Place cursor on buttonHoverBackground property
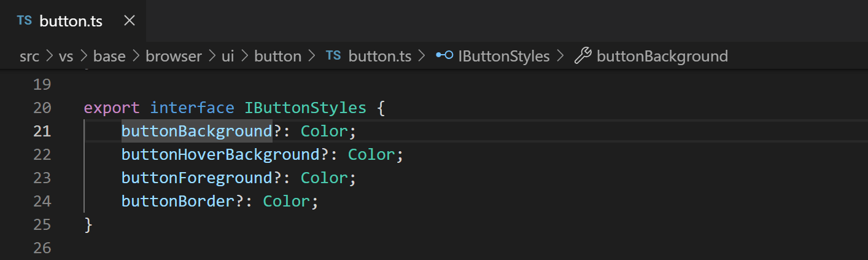Viewport: 868px width, 260px height. (x=221, y=154)
